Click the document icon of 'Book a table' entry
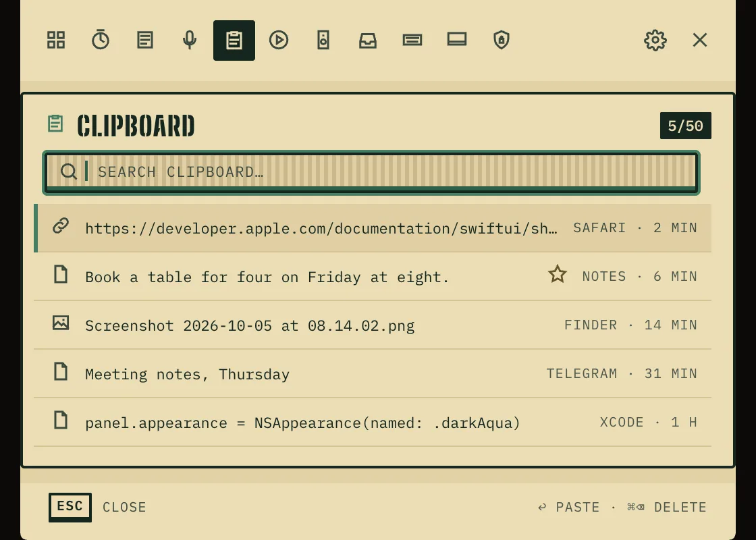The image size is (756, 540). point(61,274)
